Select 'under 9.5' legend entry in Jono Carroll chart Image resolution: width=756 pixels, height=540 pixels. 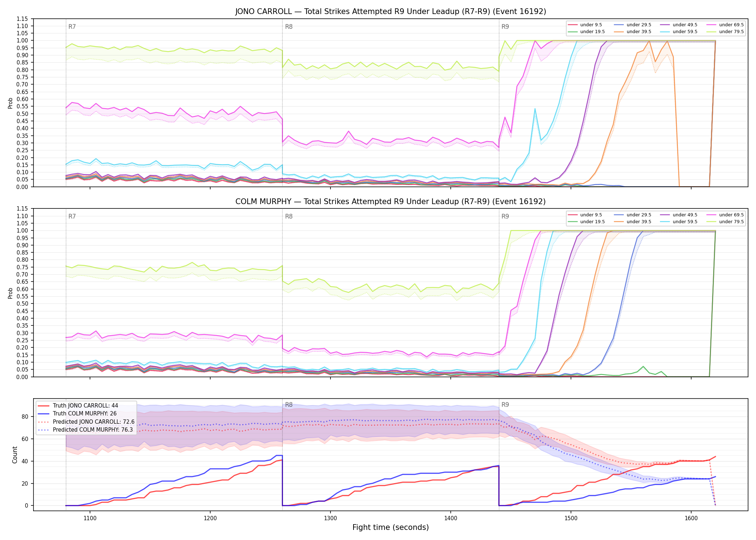point(585,25)
